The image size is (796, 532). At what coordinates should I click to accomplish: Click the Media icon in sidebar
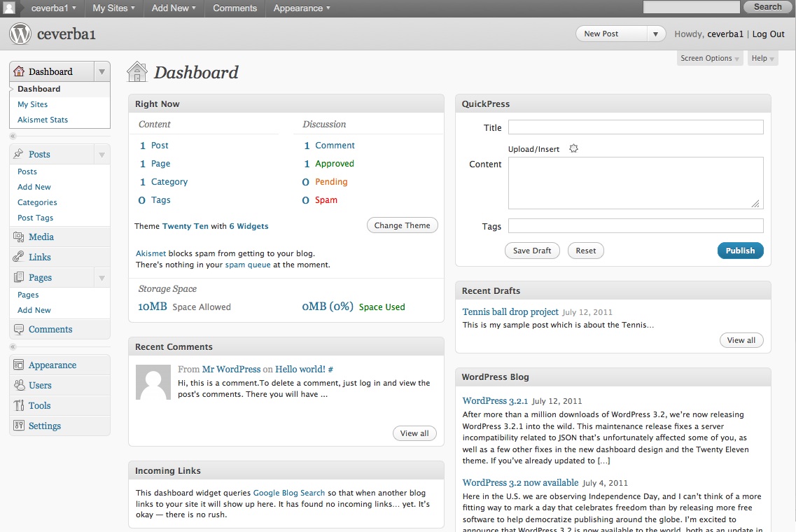point(19,237)
